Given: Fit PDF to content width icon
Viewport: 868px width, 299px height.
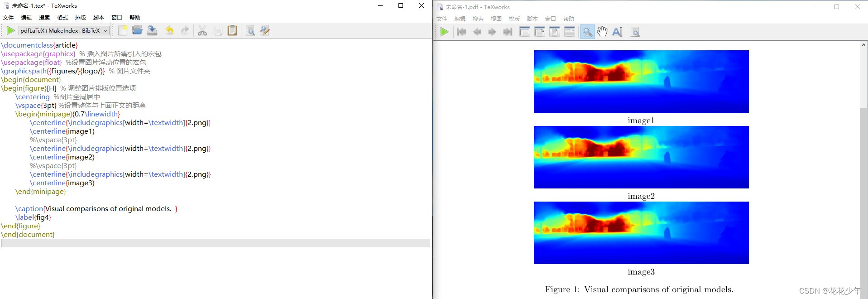Looking at the screenshot, I should [570, 32].
